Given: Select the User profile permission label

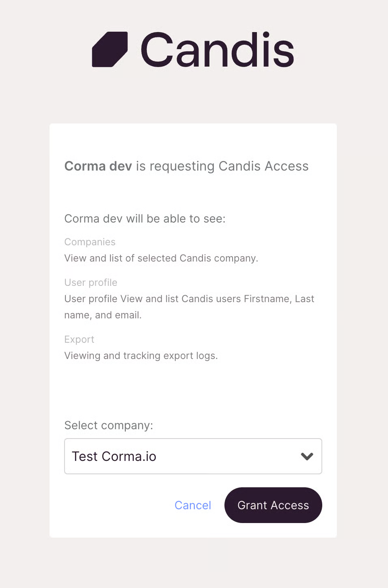Looking at the screenshot, I should click(x=91, y=283).
